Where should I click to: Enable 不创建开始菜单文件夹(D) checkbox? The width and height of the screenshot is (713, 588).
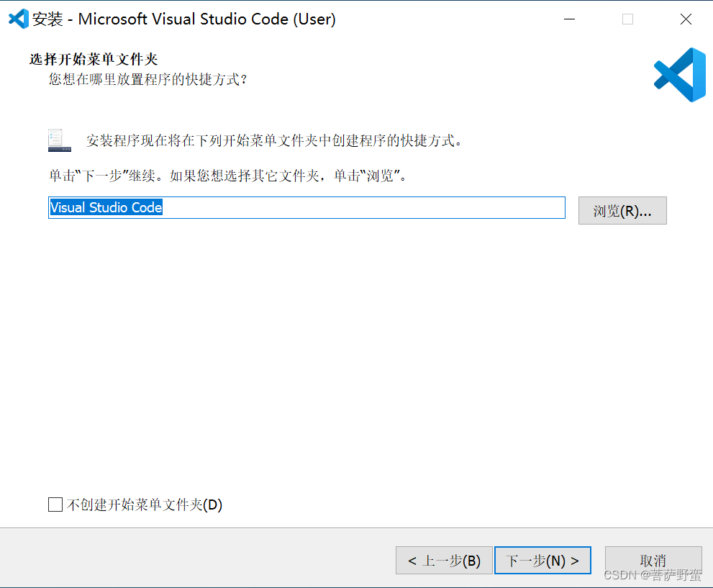pyautogui.click(x=55, y=505)
